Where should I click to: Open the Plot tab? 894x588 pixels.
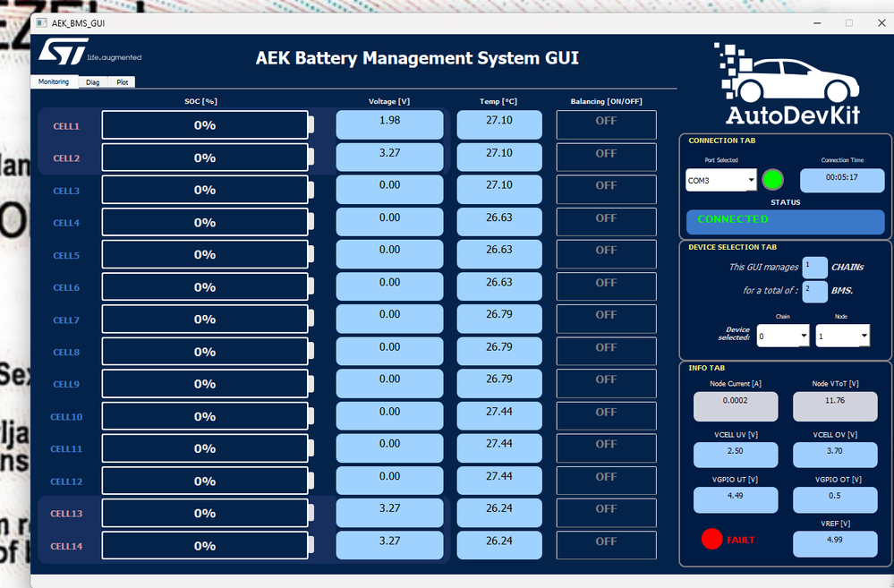coord(122,82)
